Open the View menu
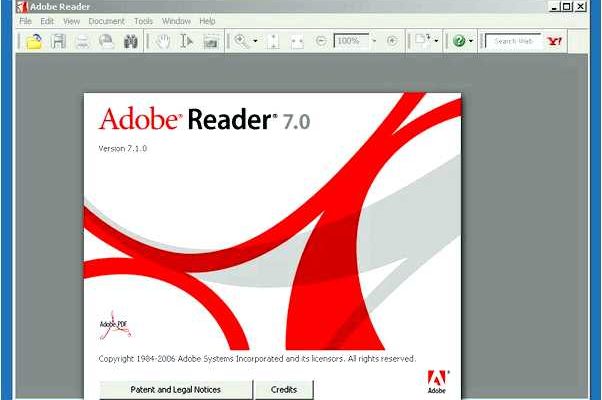This screenshot has width=602, height=400. coord(71,21)
